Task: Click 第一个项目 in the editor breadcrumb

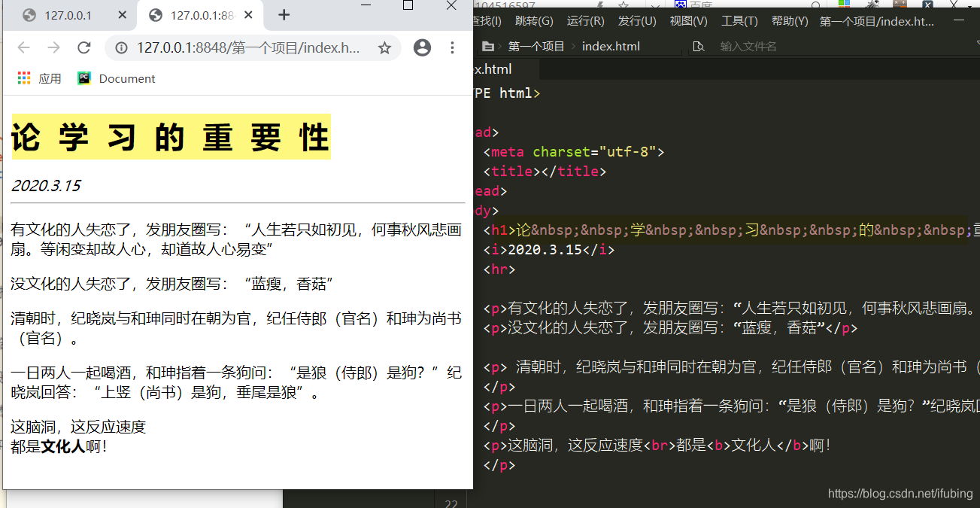Action: coord(536,46)
